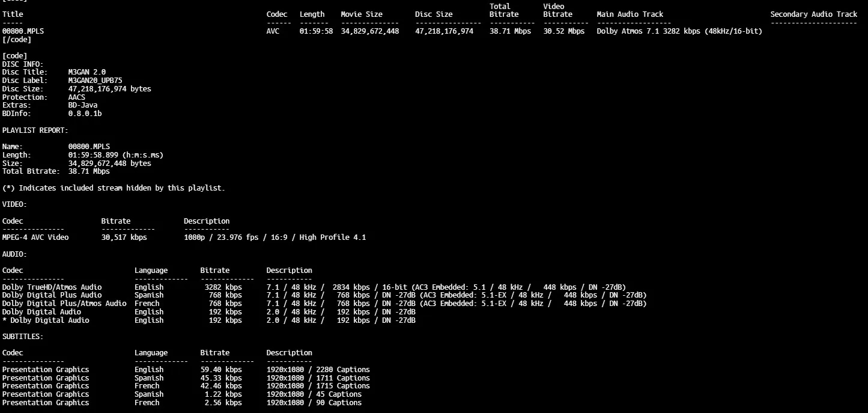Select the BDInfo version 0.8.0.1b
This screenshot has height=413, width=868.
click(85, 114)
